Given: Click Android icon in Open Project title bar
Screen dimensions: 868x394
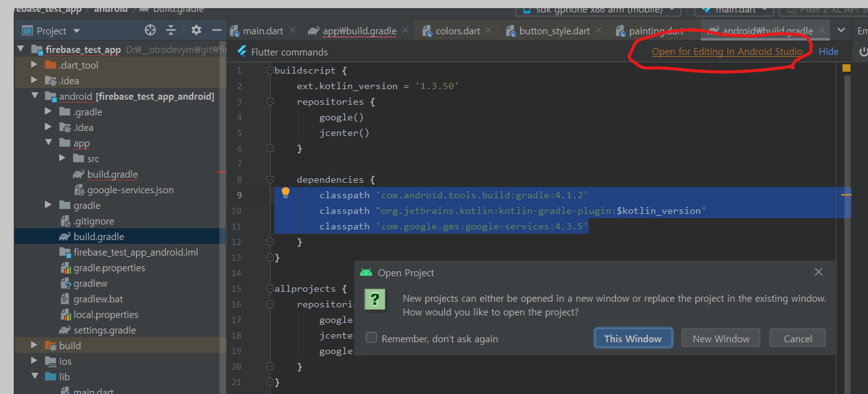Looking at the screenshot, I should pos(366,272).
